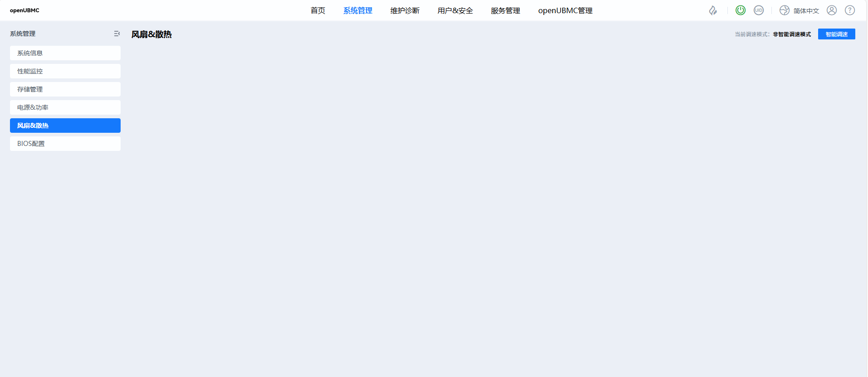The height and width of the screenshot is (377, 868).
Task: Select 系统信息 in the sidebar
Action: tap(65, 53)
